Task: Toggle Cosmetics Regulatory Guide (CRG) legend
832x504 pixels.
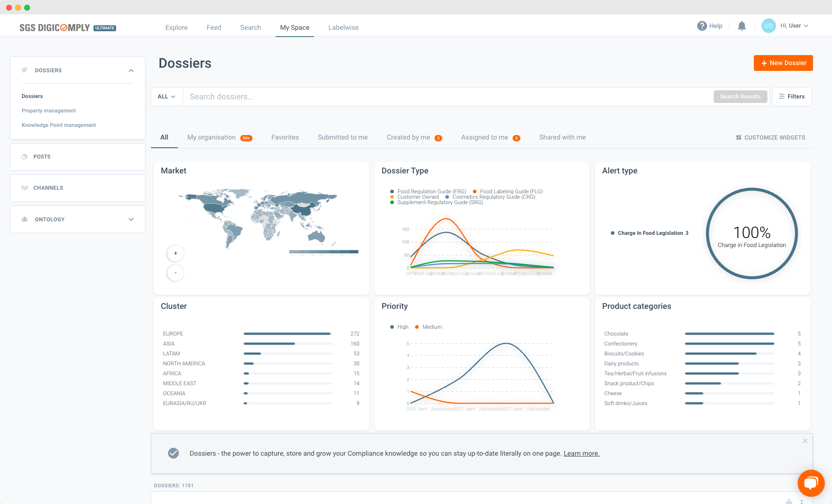Action: coord(491,197)
